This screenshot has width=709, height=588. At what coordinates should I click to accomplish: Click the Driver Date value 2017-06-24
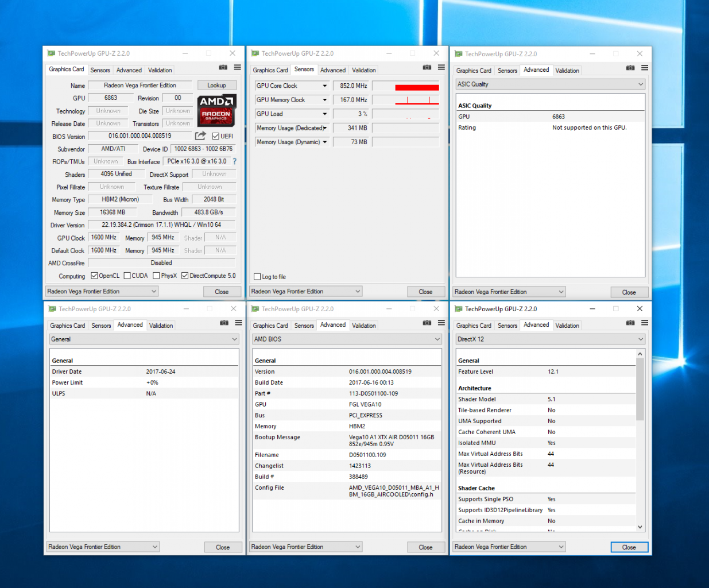click(x=161, y=372)
